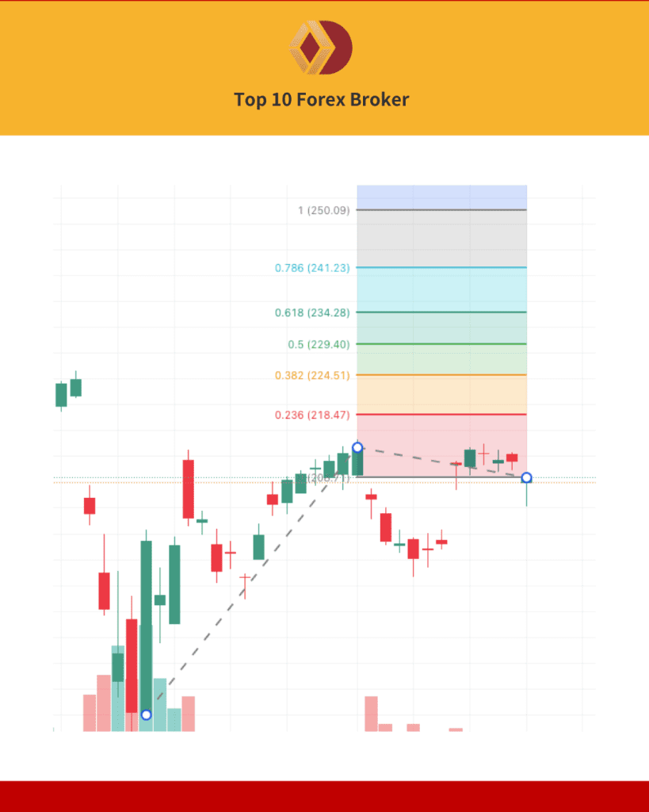This screenshot has height=812, width=649.
Task: Click the gray band between 0.786 and 1
Action: click(441, 239)
